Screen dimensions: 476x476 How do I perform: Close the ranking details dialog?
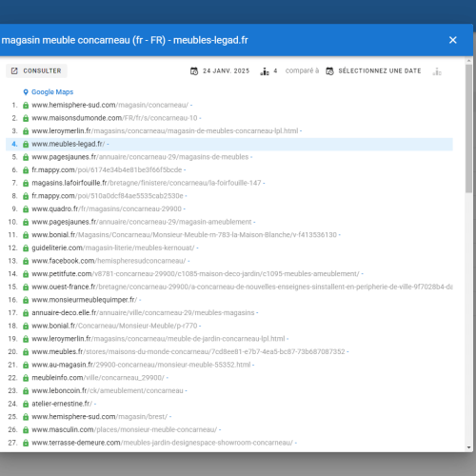pos(453,40)
